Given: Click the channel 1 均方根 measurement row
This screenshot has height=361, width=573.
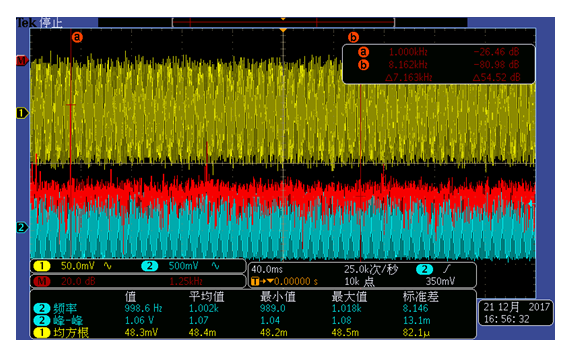Looking at the screenshot, I should coord(253,332).
